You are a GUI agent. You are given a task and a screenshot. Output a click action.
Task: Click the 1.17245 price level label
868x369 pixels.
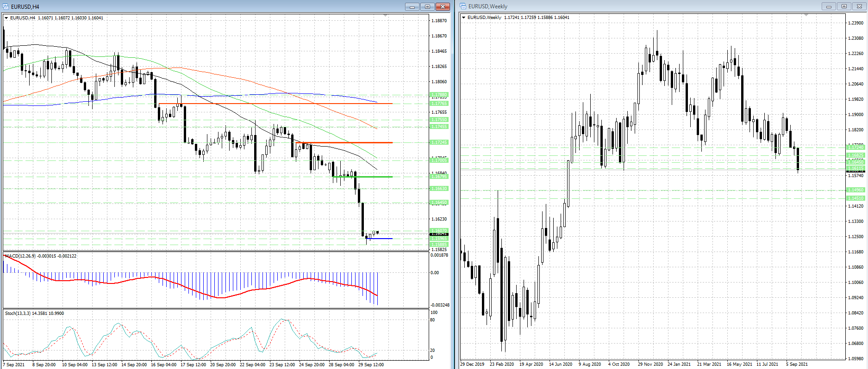(x=439, y=142)
